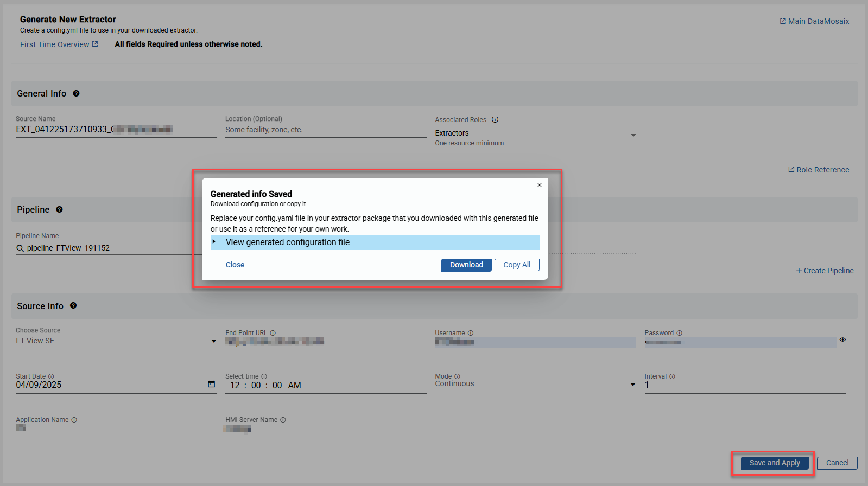This screenshot has width=868, height=486.
Task: Click the AM value in Select time
Action: (x=295, y=385)
